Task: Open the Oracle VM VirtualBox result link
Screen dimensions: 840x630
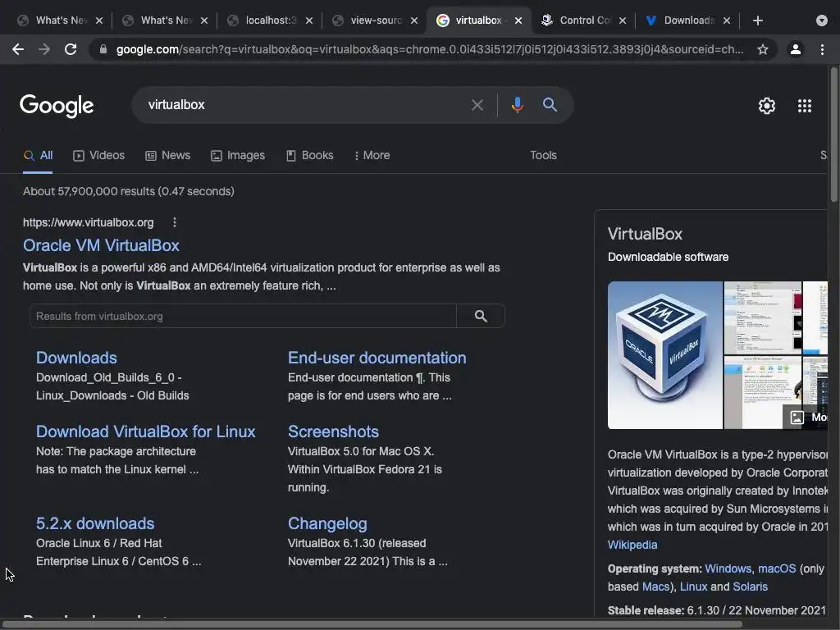Action: click(101, 245)
